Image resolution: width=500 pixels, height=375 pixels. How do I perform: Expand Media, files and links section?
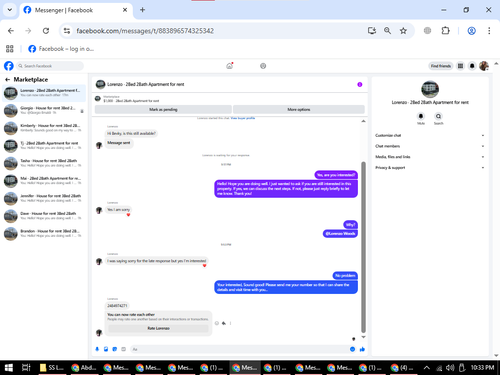pos(430,157)
